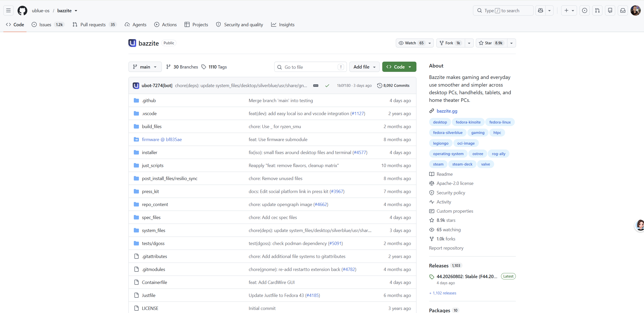Click the Containerfile file icon
The image size is (644, 313).
click(136, 282)
